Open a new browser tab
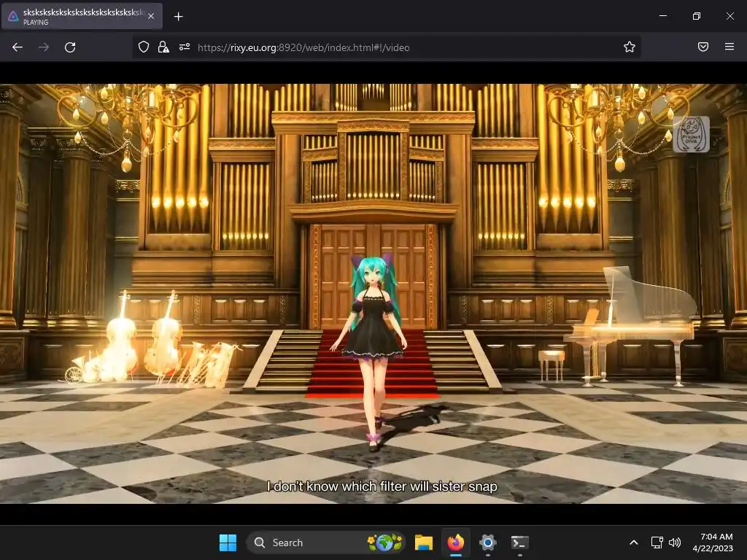747x560 pixels. click(x=178, y=17)
